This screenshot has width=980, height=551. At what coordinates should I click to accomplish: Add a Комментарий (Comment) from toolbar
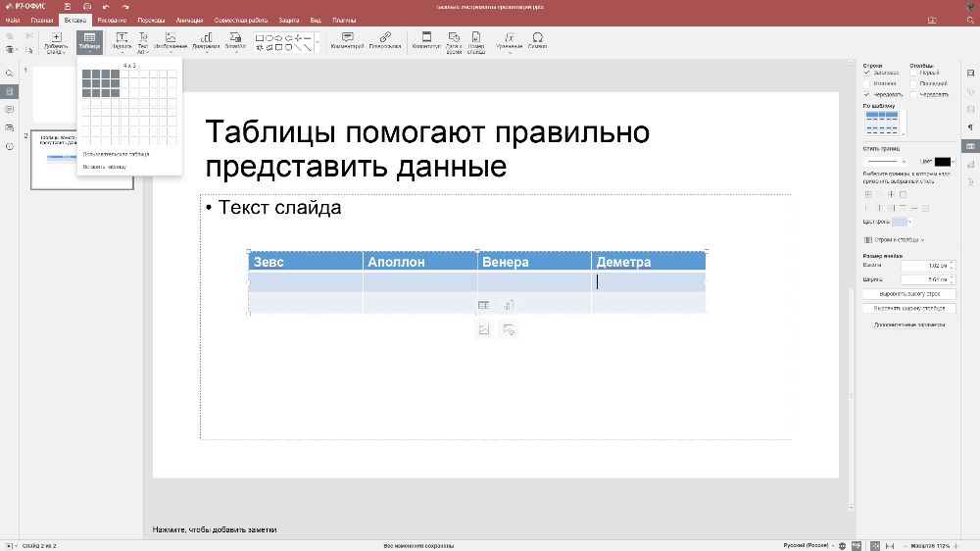pos(347,40)
